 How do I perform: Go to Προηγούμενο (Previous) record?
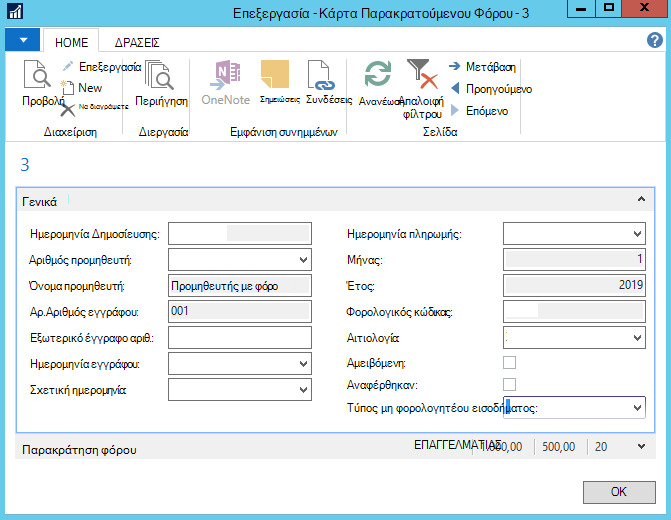point(491,89)
